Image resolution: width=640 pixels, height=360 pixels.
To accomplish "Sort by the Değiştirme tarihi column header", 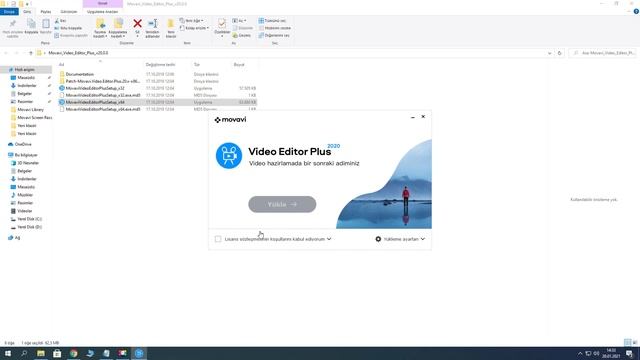I will [160, 64].
